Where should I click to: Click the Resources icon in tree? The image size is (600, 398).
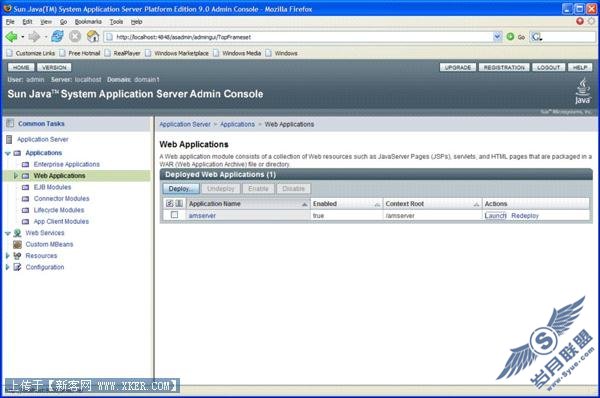pos(17,256)
